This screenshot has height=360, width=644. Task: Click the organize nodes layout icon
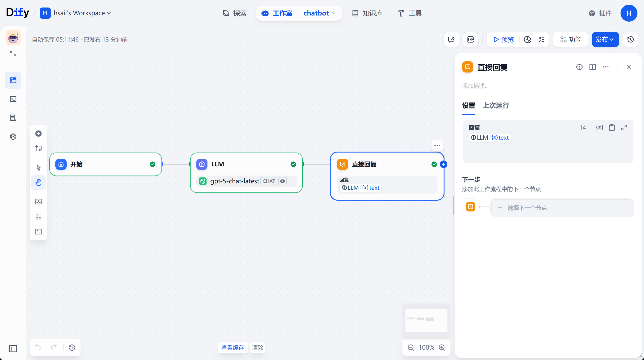coord(38,217)
